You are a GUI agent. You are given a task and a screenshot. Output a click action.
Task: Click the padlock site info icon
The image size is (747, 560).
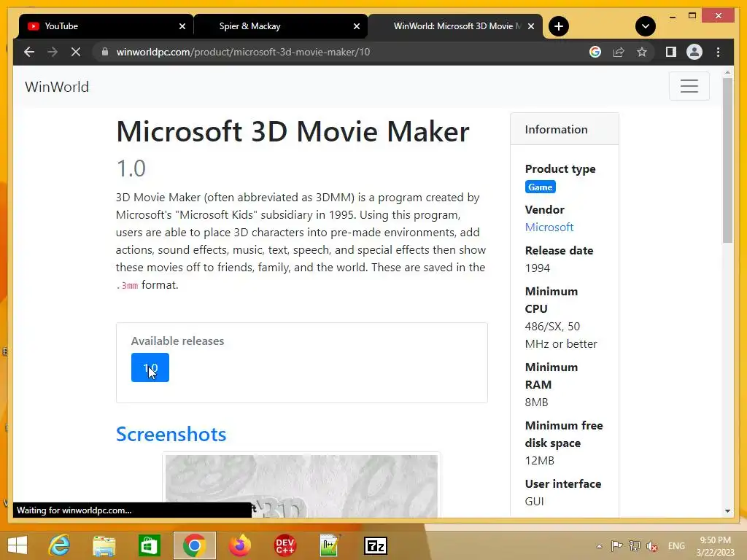[x=105, y=52]
